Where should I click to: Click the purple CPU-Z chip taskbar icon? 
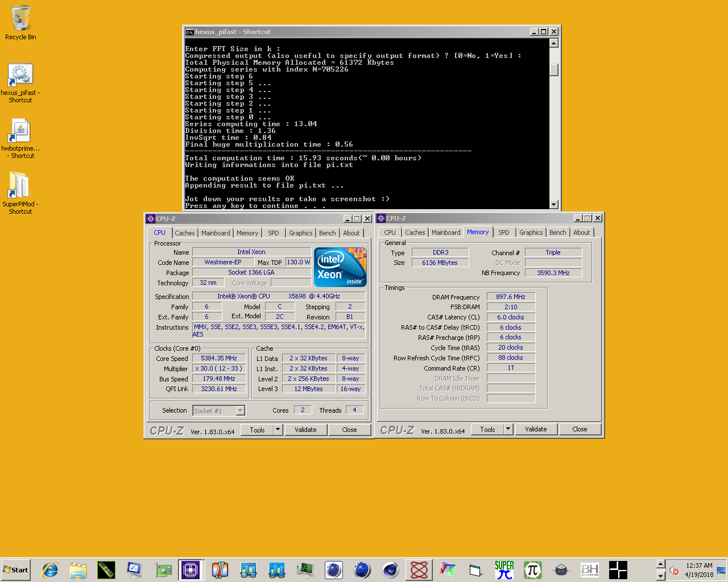click(x=192, y=569)
